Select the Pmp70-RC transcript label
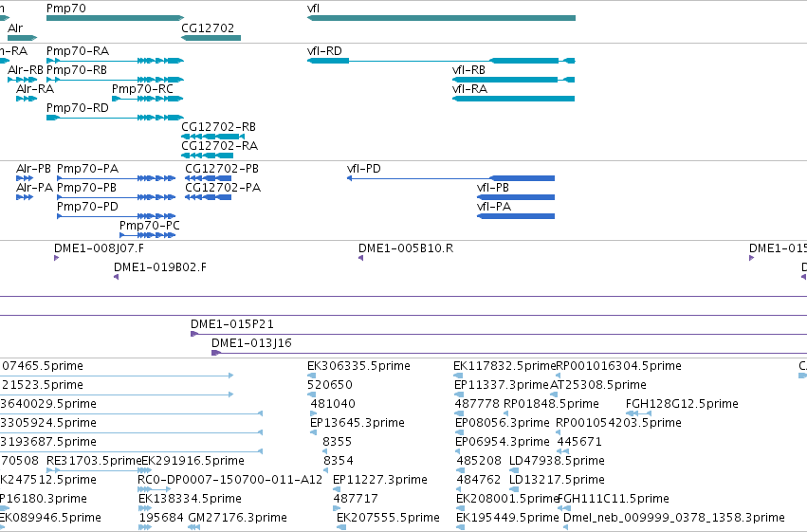This screenshot has width=807, height=532. coord(142,89)
